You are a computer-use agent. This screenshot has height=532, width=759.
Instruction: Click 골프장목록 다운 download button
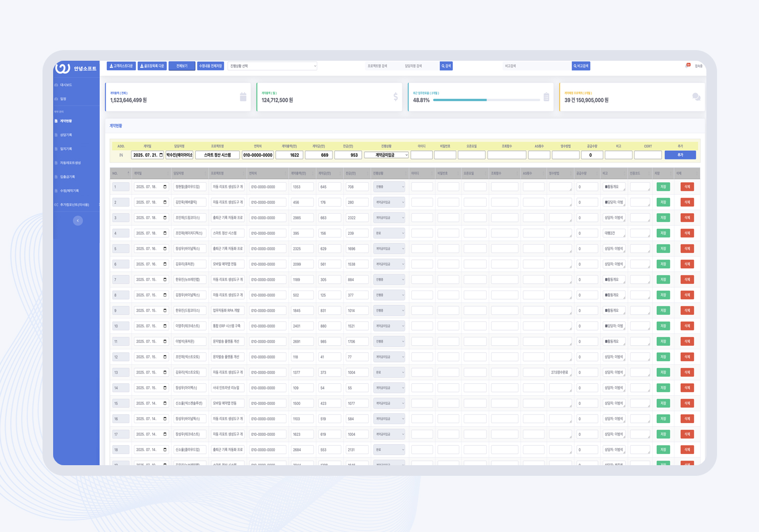[152, 66]
